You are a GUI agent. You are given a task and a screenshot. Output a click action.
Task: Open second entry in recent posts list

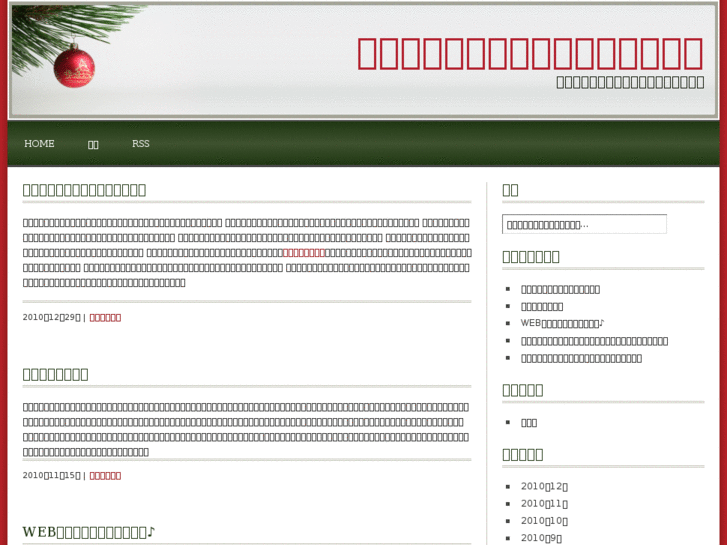(542, 307)
